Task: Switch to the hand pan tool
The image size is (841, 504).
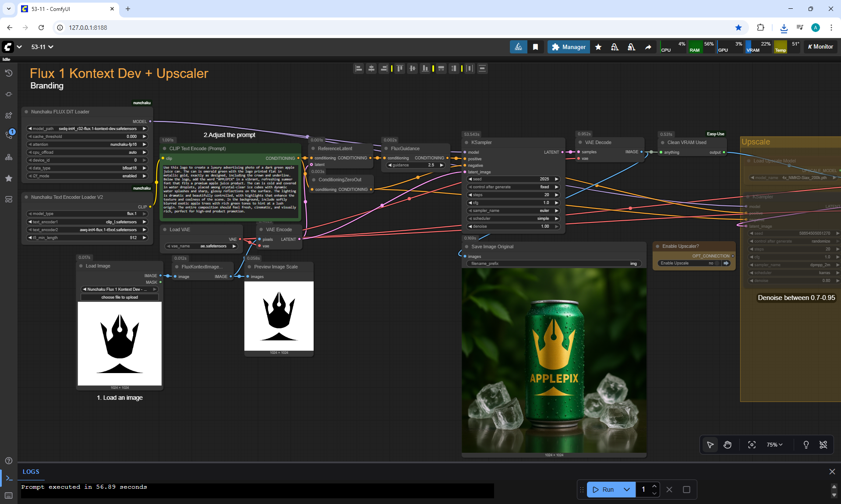Action: [727, 445]
